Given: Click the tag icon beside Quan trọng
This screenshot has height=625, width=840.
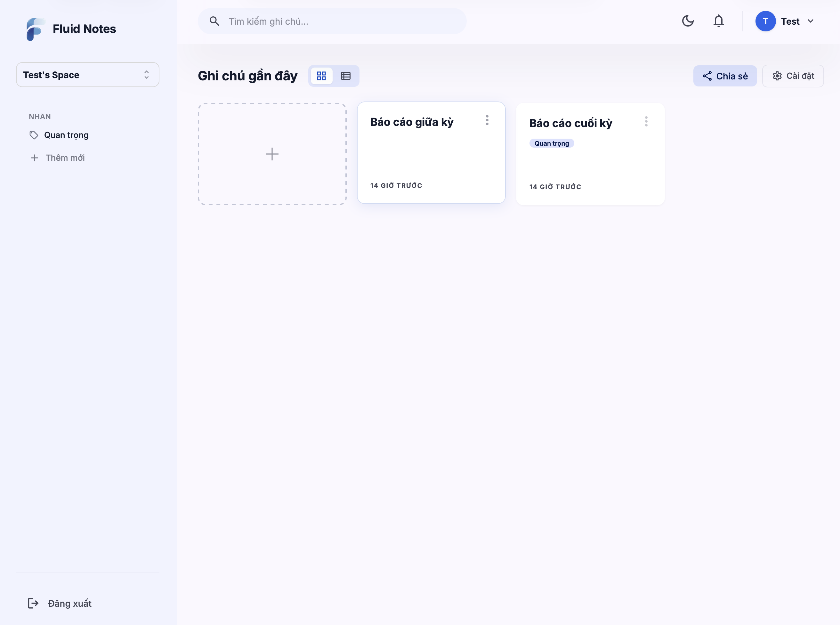Looking at the screenshot, I should click(34, 135).
